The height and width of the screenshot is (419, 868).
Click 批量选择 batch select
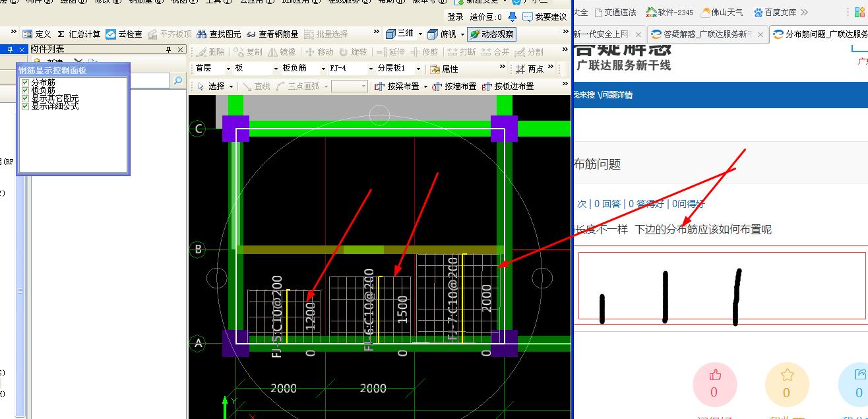click(x=326, y=34)
